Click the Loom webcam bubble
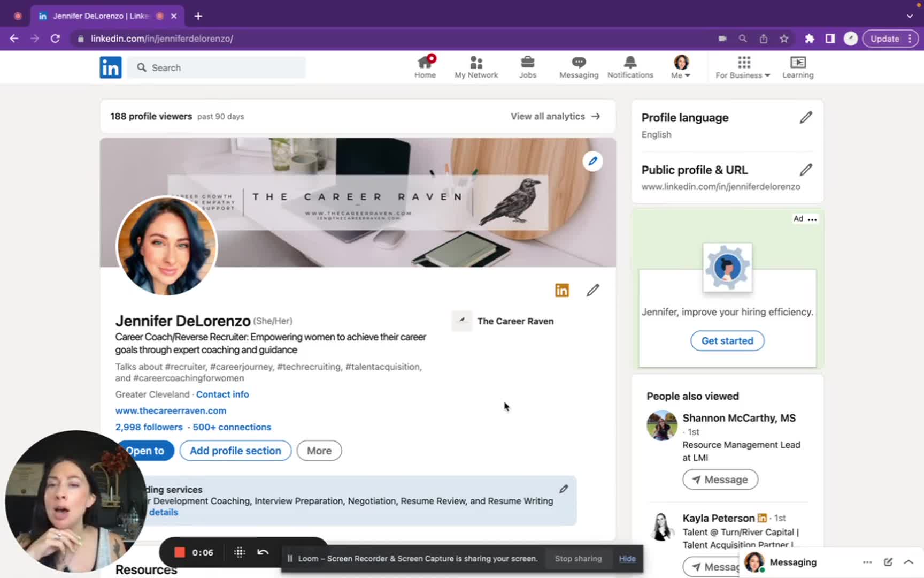This screenshot has width=924, height=578. 75,501
